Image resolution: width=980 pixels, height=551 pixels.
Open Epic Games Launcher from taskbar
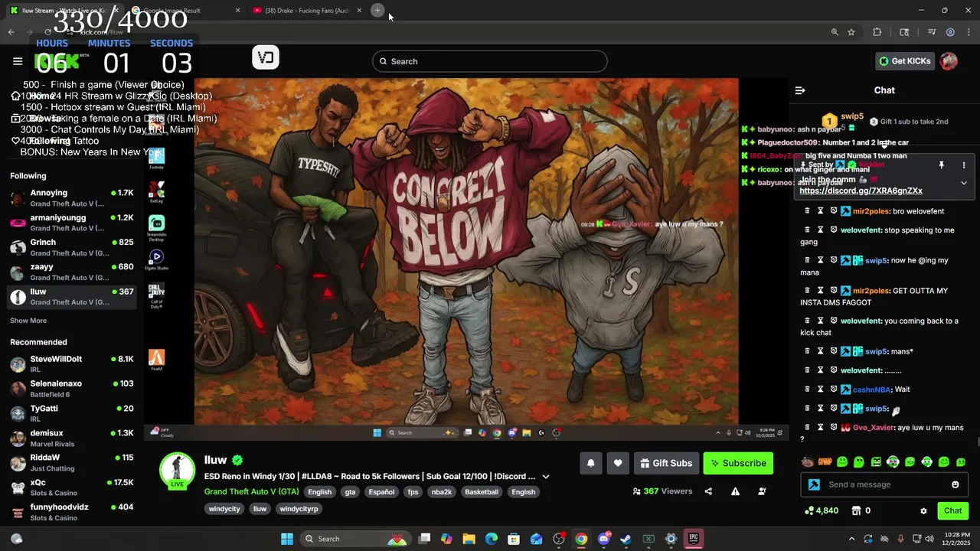point(693,539)
